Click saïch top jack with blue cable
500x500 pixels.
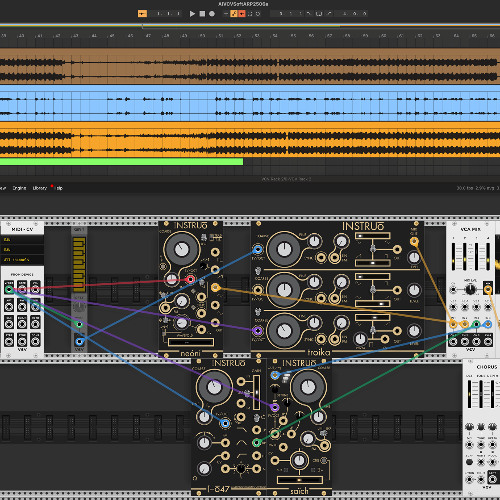pos(275,375)
